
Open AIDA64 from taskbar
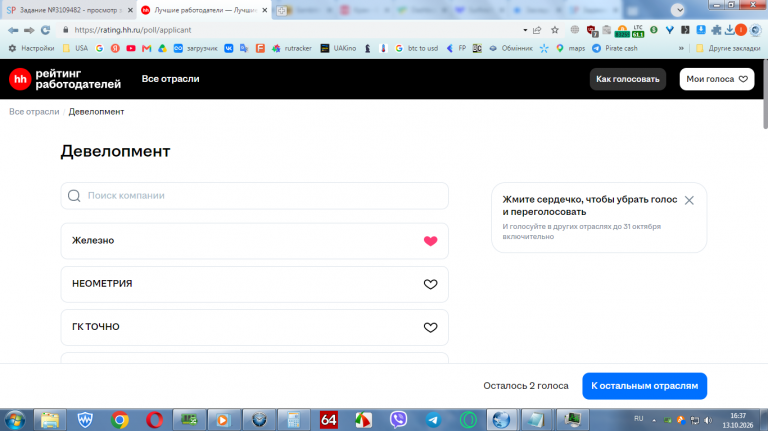click(x=328, y=420)
